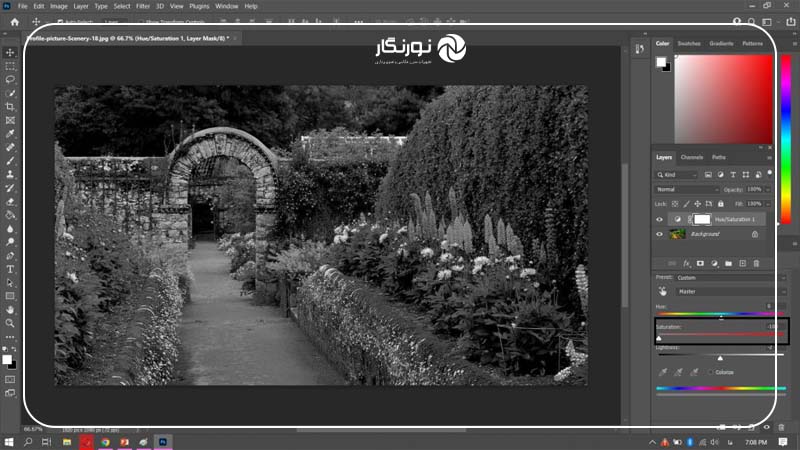
Task: Switch to the Swatches tab
Action: [x=689, y=43]
